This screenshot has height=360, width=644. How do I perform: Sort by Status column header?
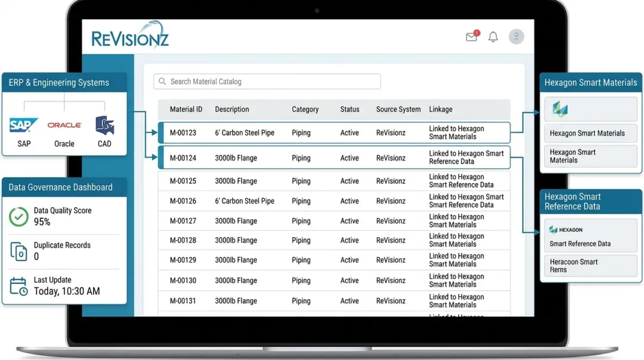[349, 109]
